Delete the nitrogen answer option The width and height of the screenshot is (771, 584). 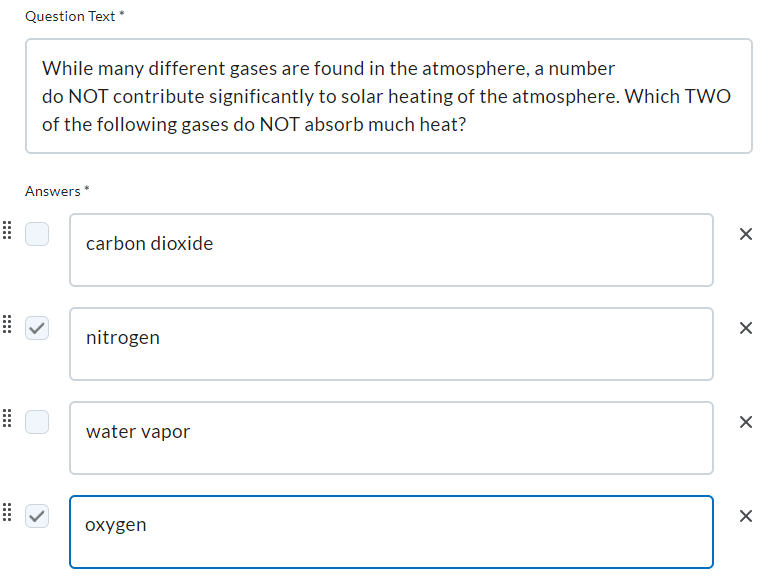(745, 328)
